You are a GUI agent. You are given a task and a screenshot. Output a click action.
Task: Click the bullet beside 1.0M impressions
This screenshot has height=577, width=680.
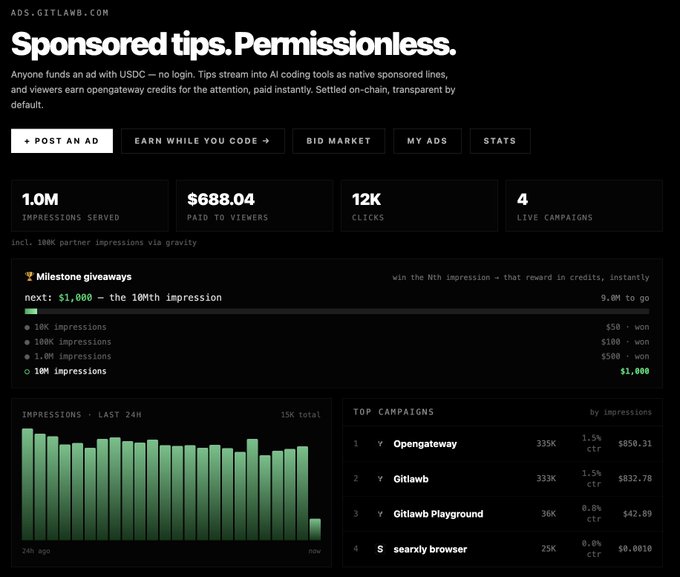tap(27, 357)
